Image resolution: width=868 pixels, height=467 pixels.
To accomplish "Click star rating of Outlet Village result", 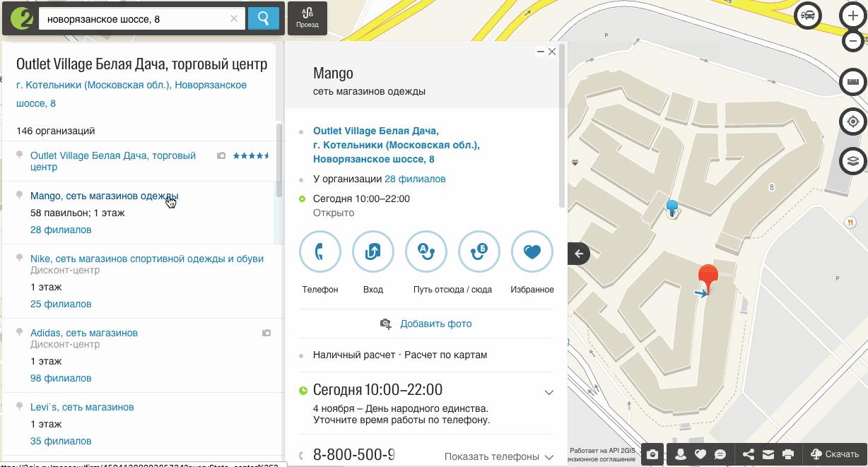I will point(251,155).
